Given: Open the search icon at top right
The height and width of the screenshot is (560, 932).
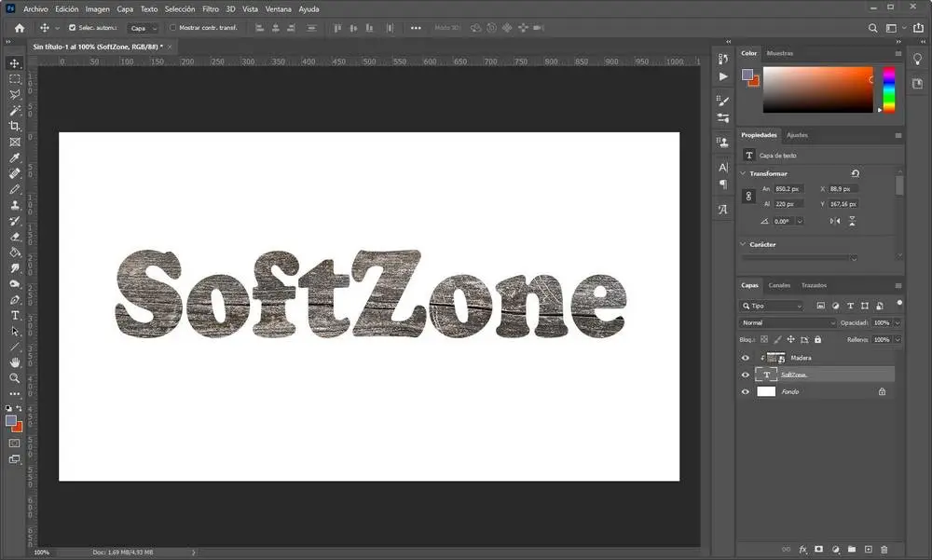Looking at the screenshot, I should pos(872,28).
